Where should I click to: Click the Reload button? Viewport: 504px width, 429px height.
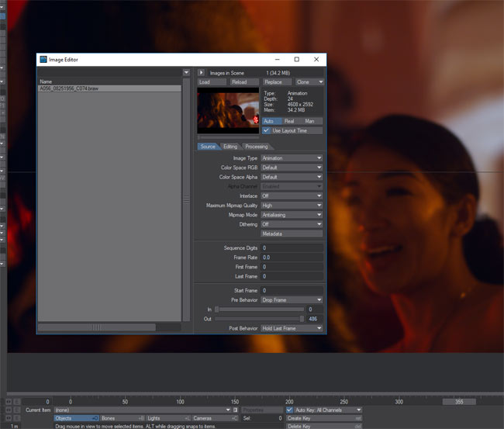coord(244,82)
